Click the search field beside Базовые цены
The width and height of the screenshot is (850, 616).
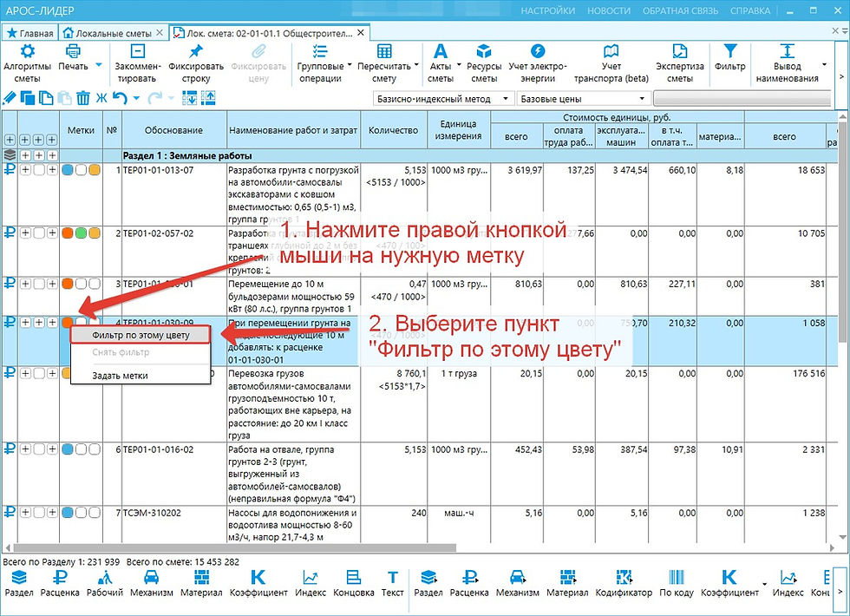[742, 99]
